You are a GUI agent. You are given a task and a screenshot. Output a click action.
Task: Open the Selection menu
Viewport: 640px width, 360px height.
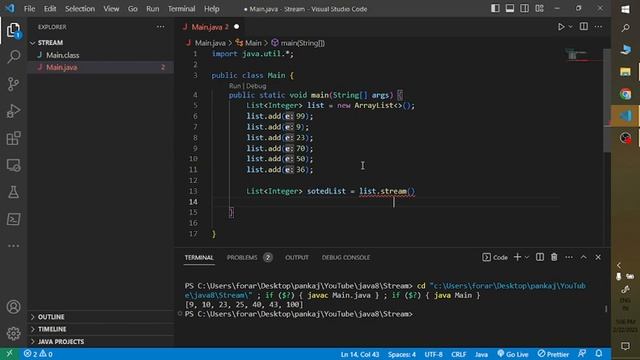point(80,9)
